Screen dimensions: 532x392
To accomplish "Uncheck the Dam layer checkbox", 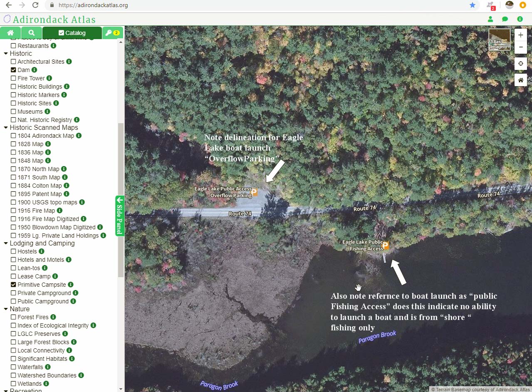I will click(x=14, y=70).
